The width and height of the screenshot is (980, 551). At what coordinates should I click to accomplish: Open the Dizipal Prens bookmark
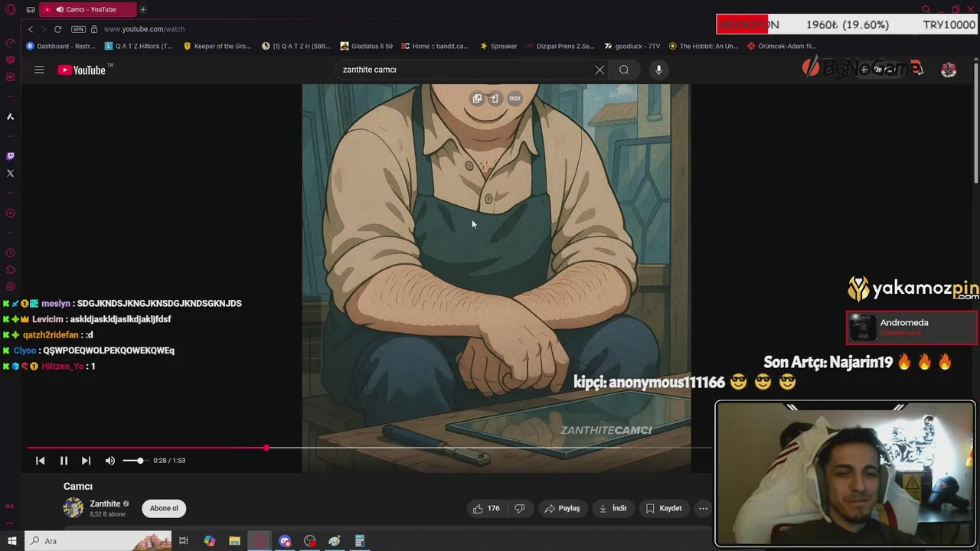560,46
